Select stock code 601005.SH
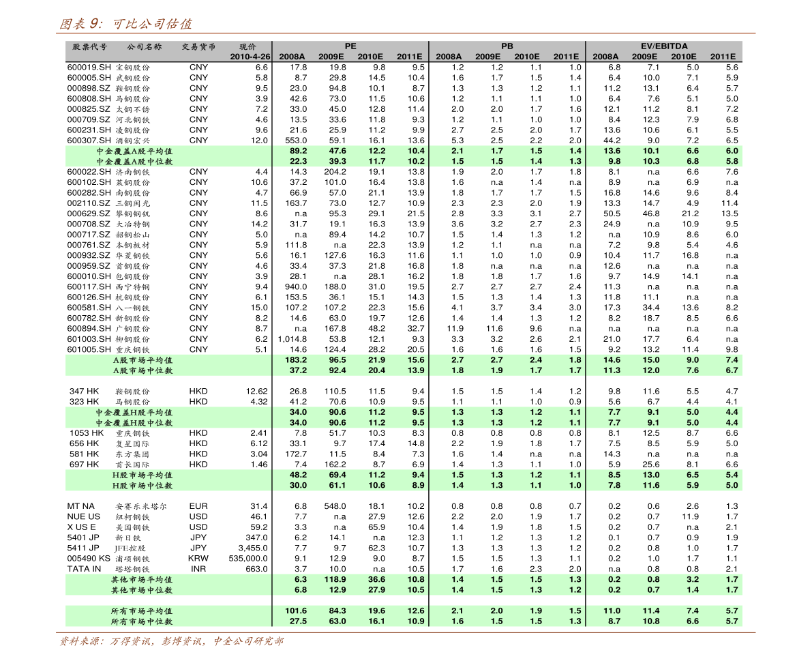 click(x=89, y=349)
